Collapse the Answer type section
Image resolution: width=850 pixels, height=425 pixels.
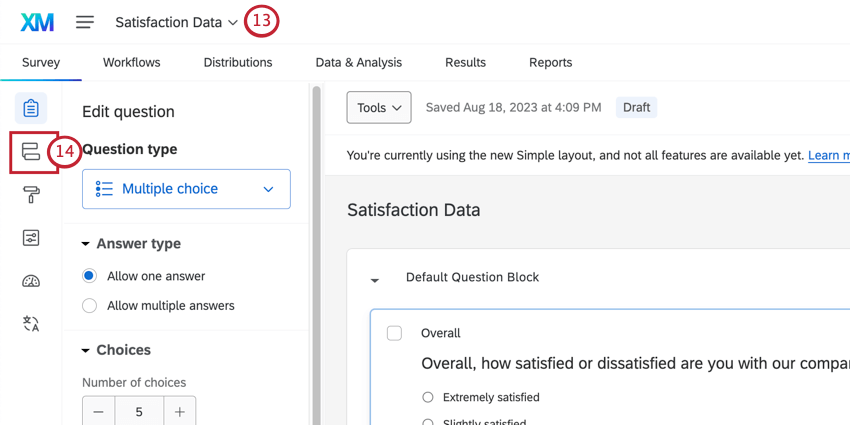click(x=83, y=244)
